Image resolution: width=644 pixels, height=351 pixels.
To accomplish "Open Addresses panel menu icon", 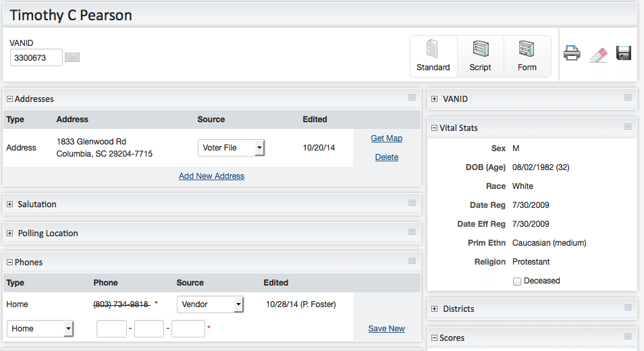I will (x=412, y=98).
